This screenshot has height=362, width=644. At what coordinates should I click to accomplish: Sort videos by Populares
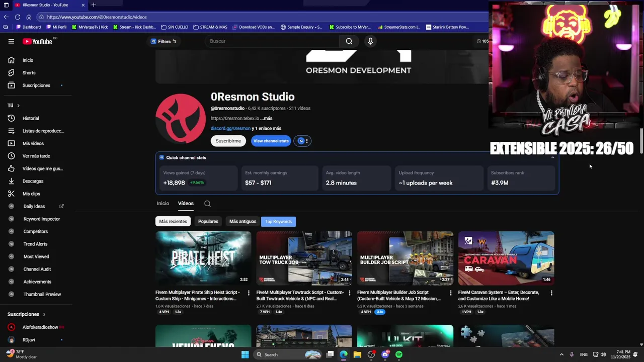click(x=208, y=221)
